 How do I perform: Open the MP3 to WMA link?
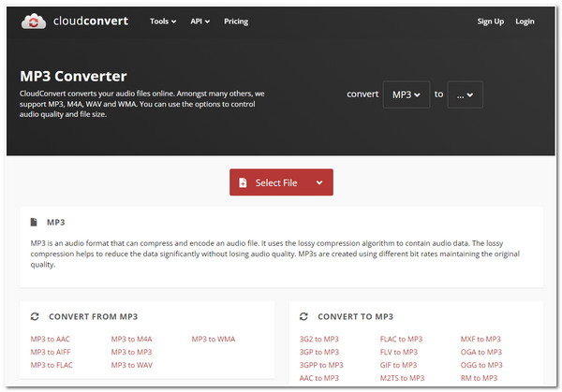[x=214, y=339]
